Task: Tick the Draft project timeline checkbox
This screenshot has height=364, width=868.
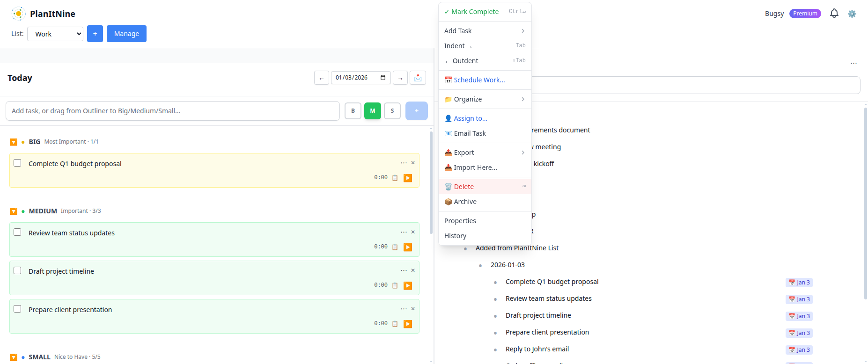Action: [x=17, y=270]
